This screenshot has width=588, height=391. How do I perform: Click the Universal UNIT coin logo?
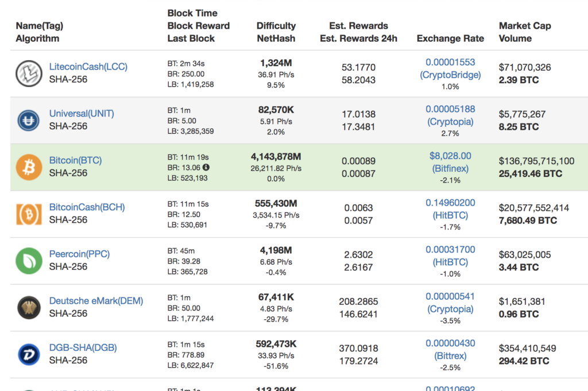pos(29,121)
